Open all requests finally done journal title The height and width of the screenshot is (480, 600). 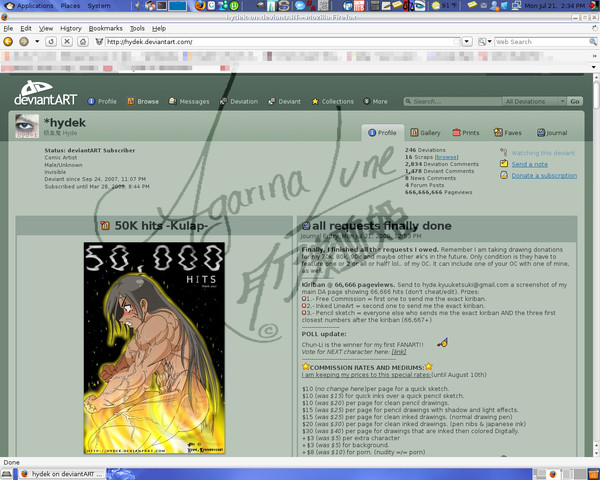382,225
